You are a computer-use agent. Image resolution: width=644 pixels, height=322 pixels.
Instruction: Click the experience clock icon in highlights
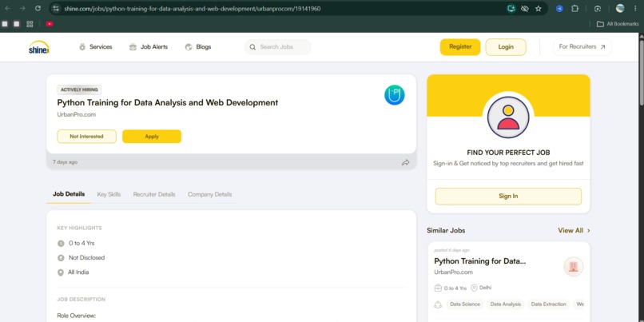(x=61, y=244)
